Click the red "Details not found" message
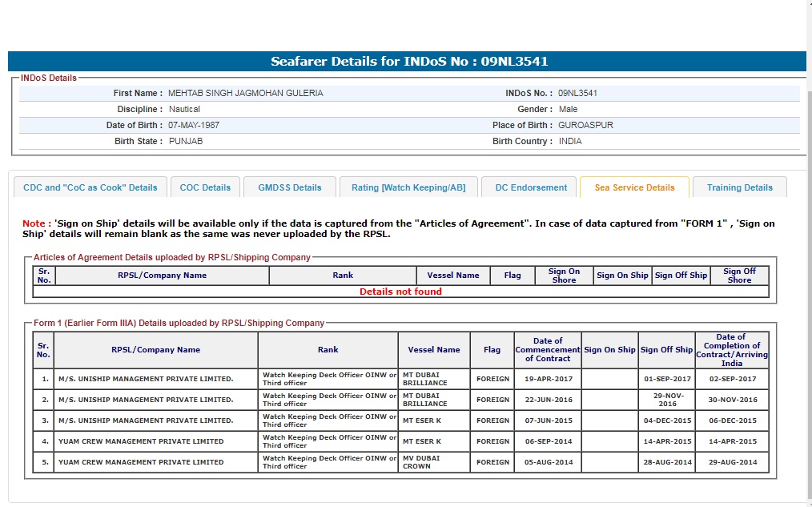812x507 pixels. tap(400, 292)
